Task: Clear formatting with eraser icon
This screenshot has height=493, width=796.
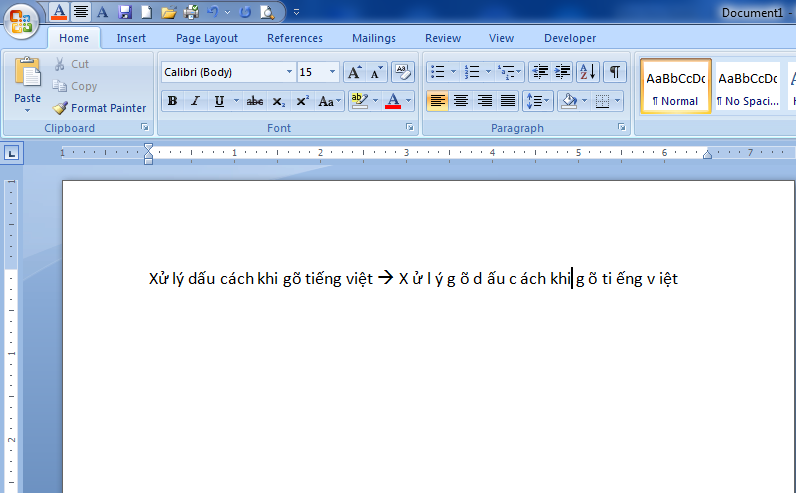Action: [x=402, y=72]
